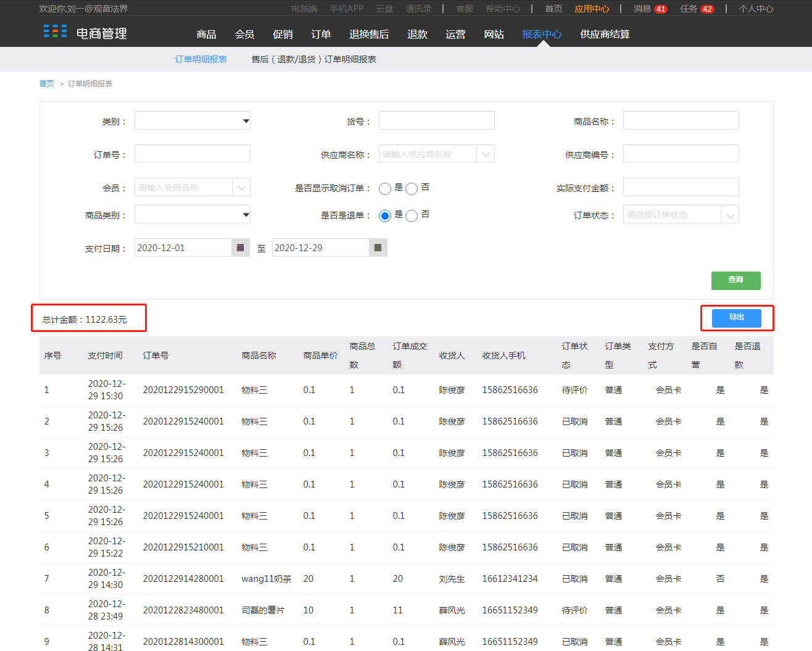The image size is (812, 651).
Task: Click the 请选择订单状态 field
Action: point(672,215)
